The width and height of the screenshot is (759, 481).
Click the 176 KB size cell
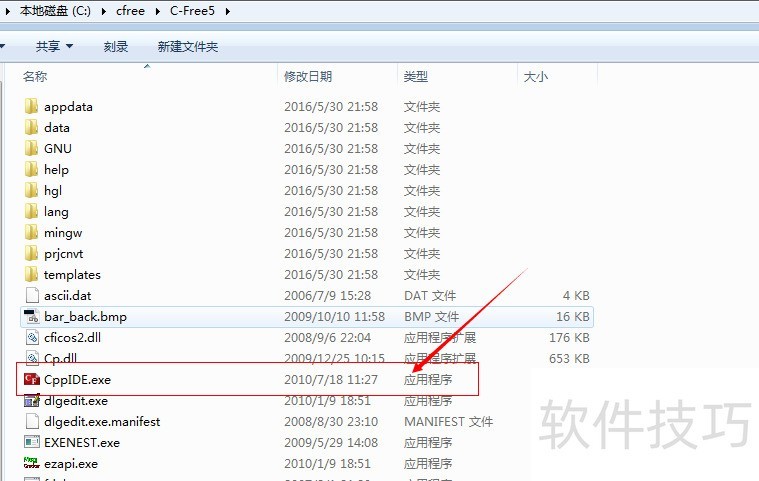point(569,337)
